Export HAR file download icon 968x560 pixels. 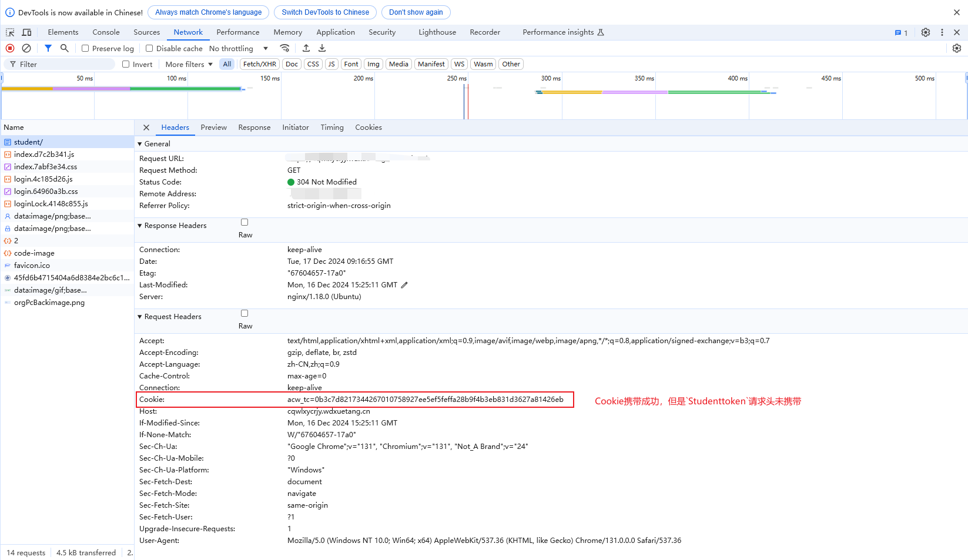(x=322, y=48)
